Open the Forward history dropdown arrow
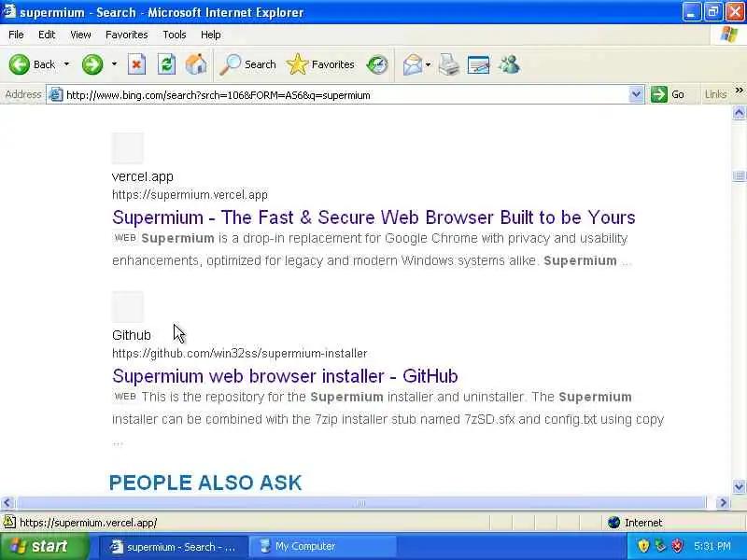Image resolution: width=747 pixels, height=560 pixels. [114, 64]
